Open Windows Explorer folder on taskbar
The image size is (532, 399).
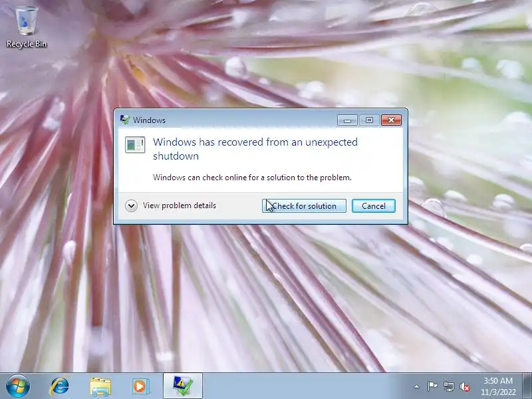coord(100,386)
